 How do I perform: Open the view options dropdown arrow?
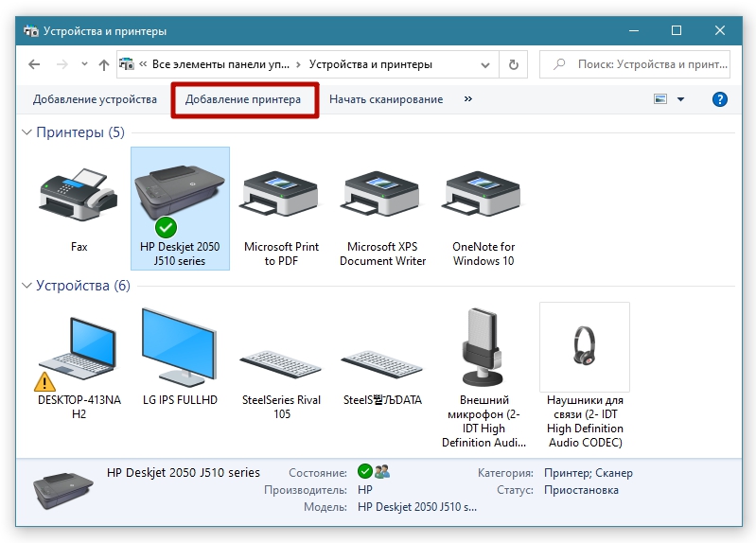click(x=680, y=99)
